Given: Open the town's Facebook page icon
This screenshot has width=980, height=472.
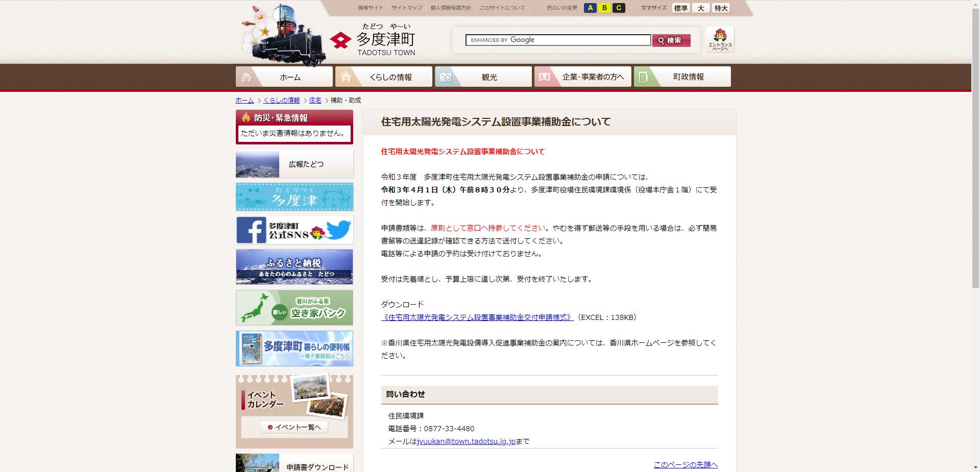Looking at the screenshot, I should click(x=252, y=230).
